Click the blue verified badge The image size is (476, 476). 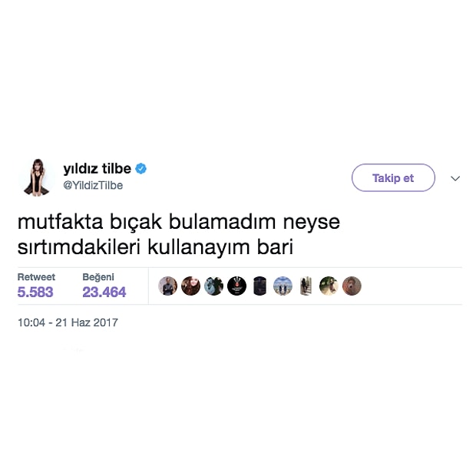click(140, 168)
